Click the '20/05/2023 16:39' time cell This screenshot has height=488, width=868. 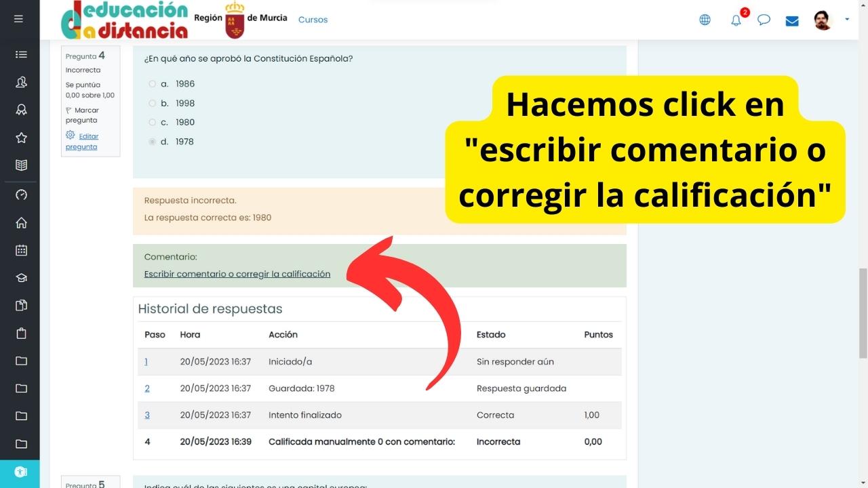tap(216, 442)
